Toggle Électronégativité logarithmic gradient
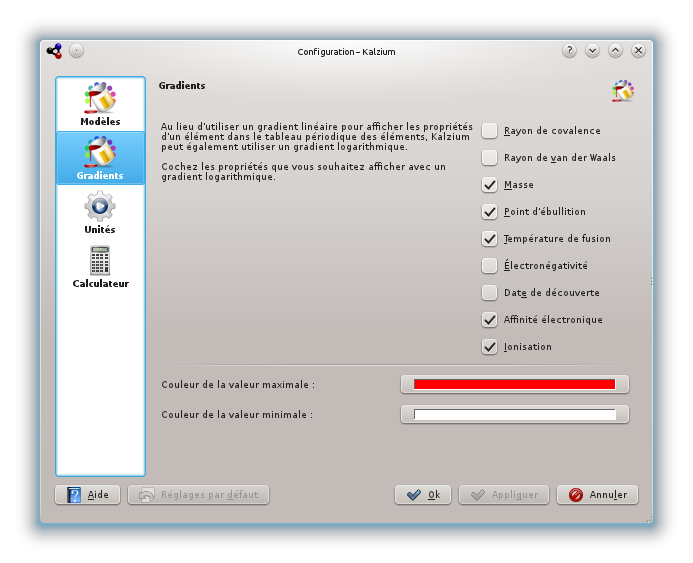The width and height of the screenshot is (693, 563). (490, 266)
